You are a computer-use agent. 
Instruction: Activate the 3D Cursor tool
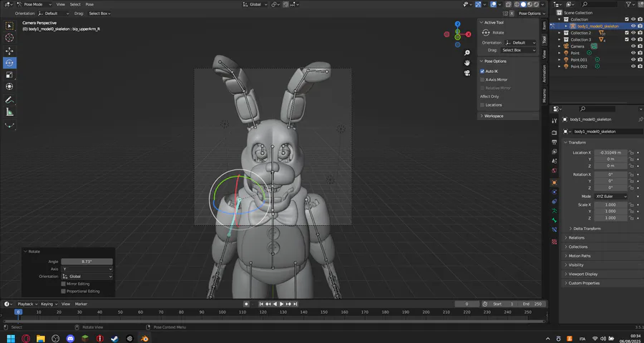[x=10, y=38]
